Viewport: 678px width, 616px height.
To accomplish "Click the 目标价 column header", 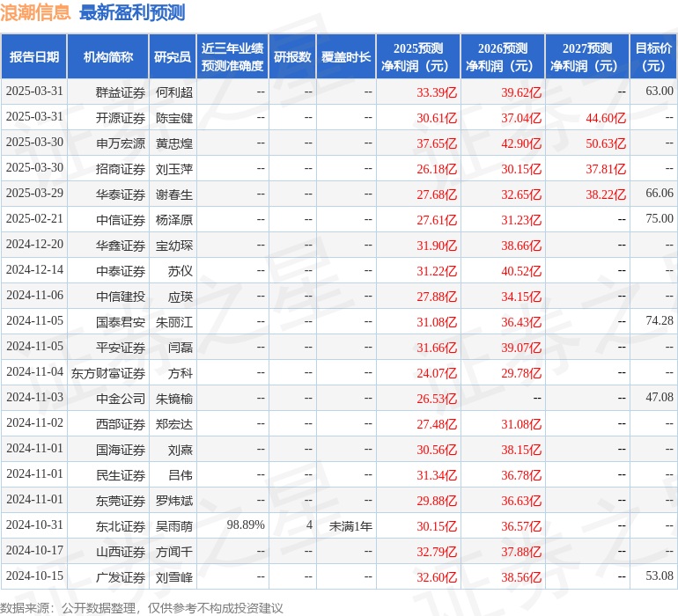I will coord(653,56).
